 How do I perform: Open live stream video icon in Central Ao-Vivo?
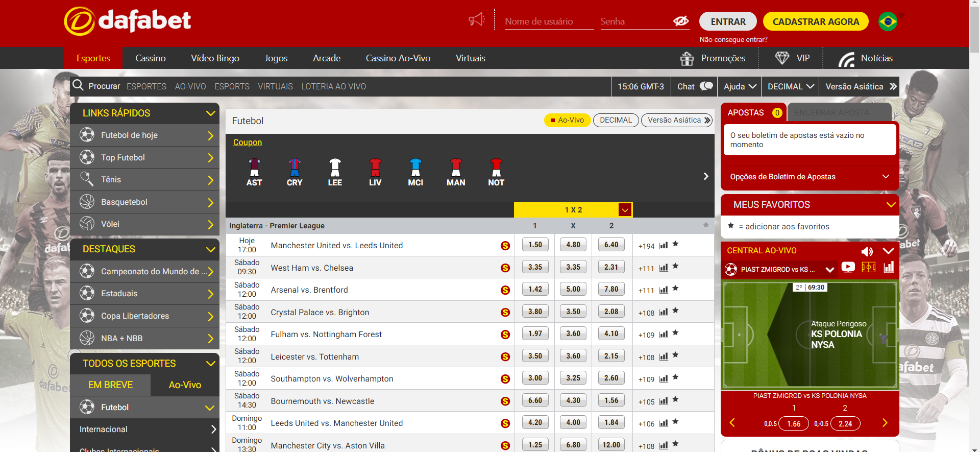click(x=848, y=267)
